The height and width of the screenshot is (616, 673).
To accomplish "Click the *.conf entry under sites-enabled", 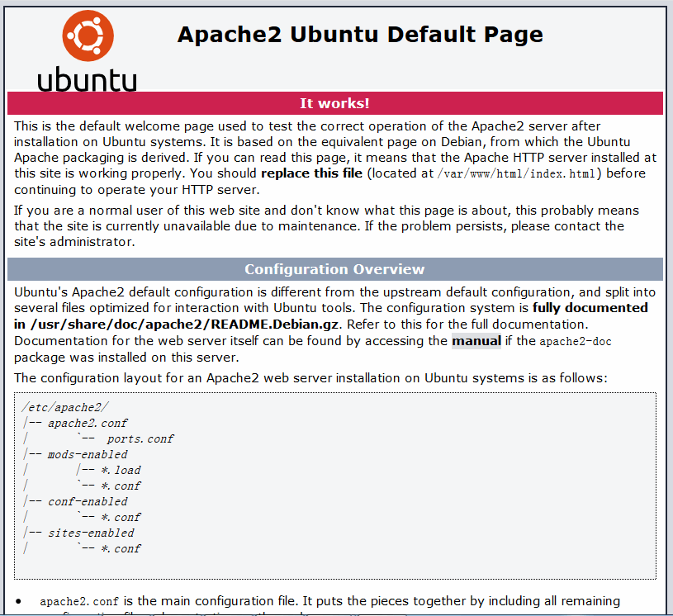I will 121,548.
